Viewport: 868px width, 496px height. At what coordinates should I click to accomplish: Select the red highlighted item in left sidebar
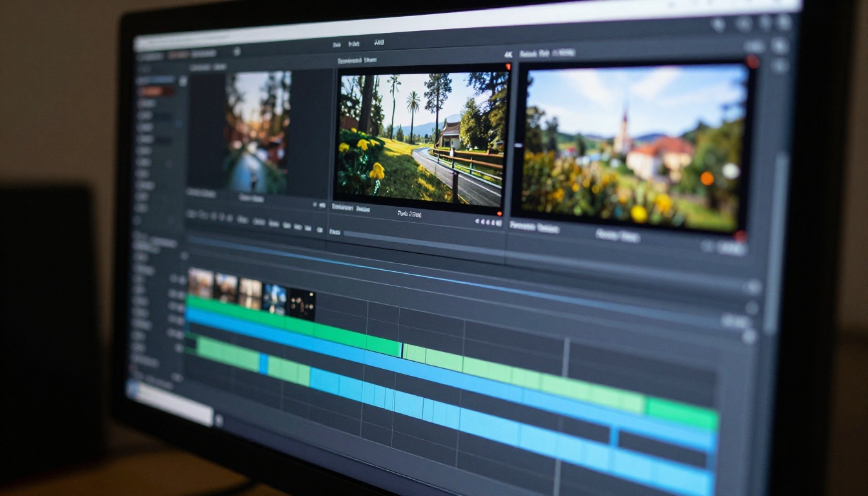coord(157,91)
